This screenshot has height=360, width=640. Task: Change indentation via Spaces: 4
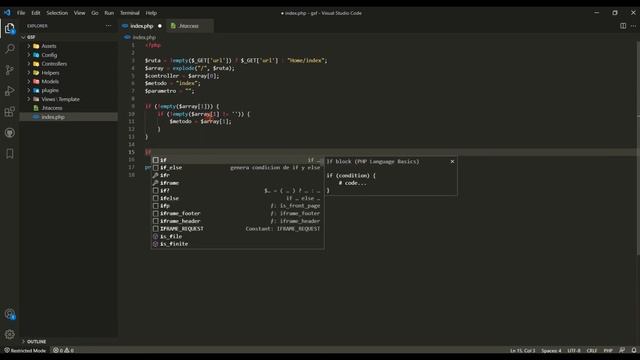point(551,350)
